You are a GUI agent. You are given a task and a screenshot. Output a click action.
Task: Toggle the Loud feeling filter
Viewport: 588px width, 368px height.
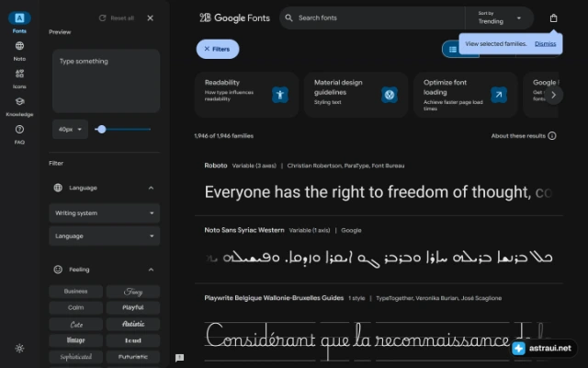(x=133, y=340)
